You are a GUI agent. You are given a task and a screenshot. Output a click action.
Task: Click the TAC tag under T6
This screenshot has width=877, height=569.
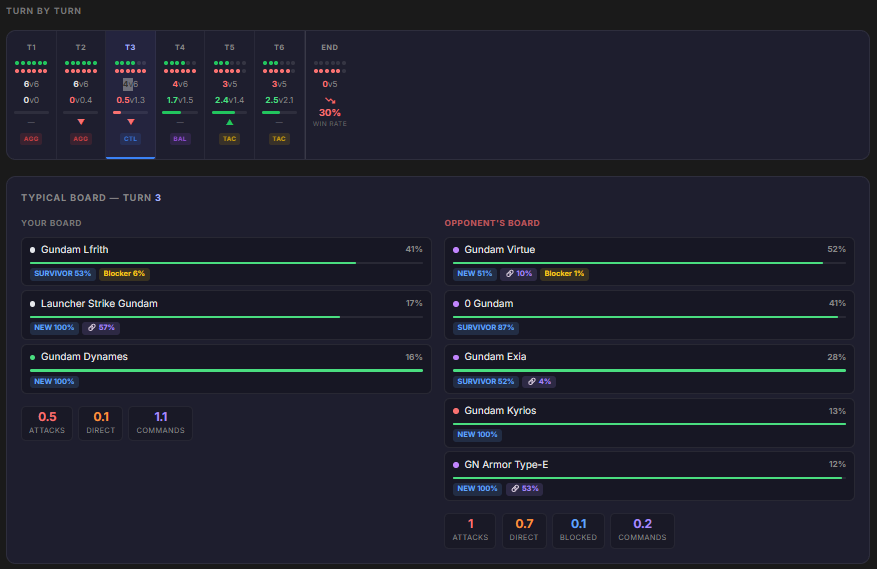click(279, 139)
